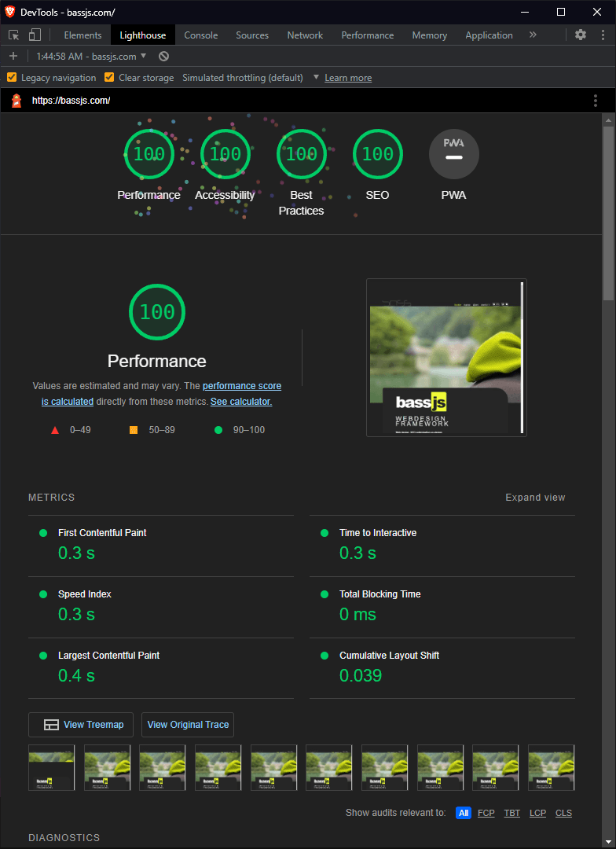
Task: Uncheck the Legacy navigation checkbox
Action: 12,78
